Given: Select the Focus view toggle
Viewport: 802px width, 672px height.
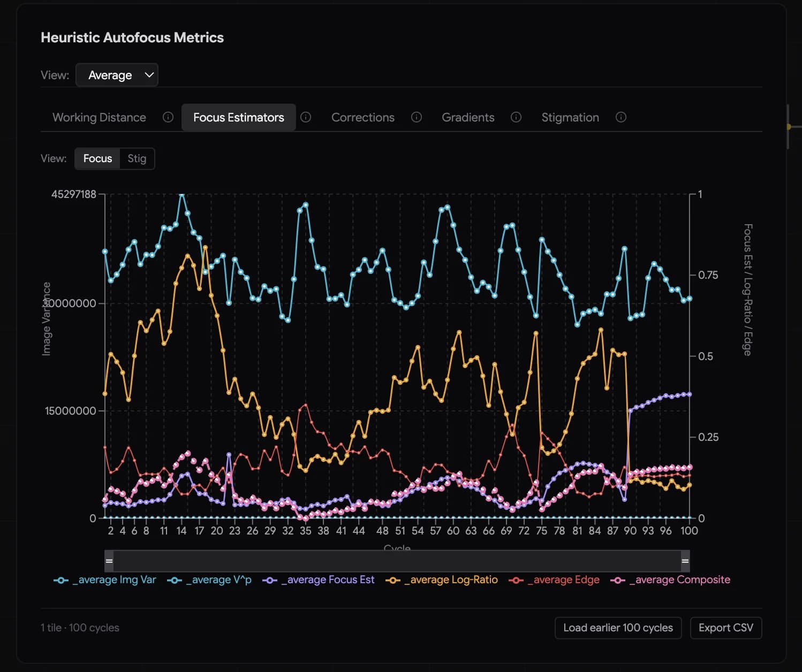Looking at the screenshot, I should (97, 158).
